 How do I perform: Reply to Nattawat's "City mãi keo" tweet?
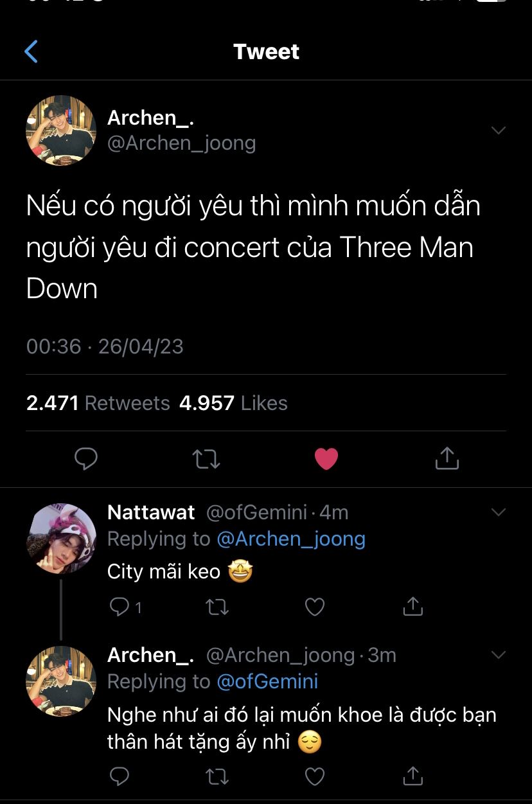120,606
